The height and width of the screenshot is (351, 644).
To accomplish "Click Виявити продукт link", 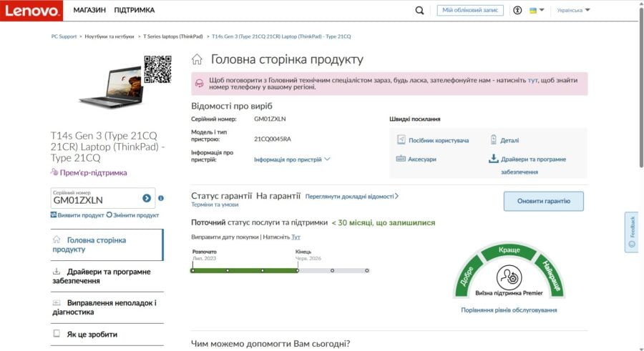I will 77,215.
